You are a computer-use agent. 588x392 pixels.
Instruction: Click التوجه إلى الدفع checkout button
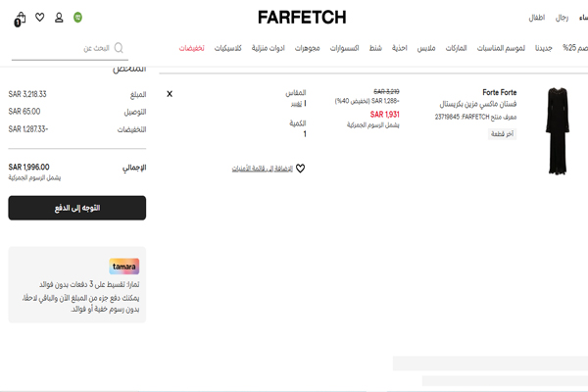point(77,208)
